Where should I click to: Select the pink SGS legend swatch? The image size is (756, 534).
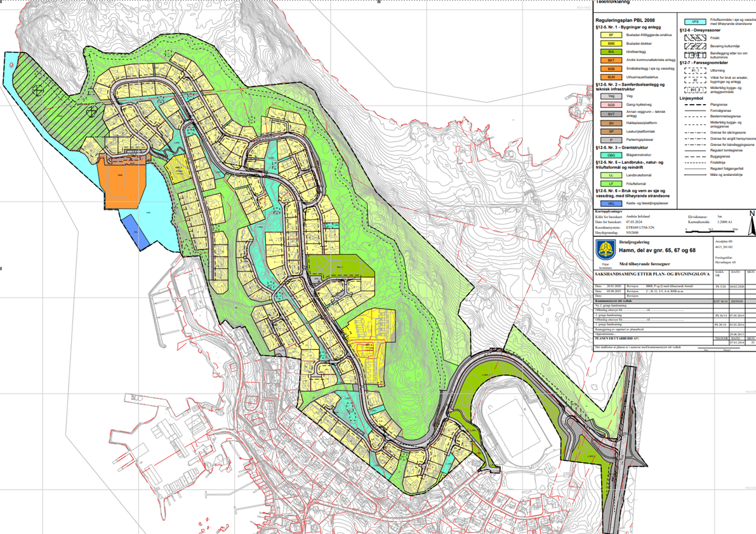611,104
